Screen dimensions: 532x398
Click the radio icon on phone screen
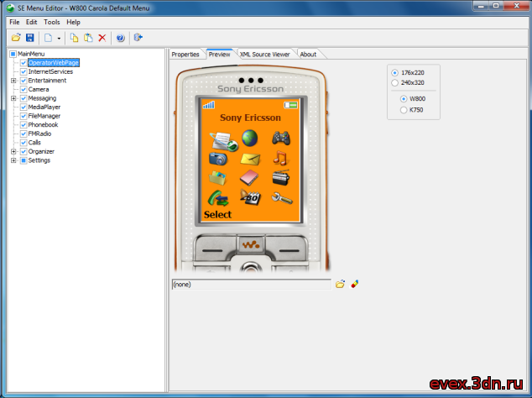click(x=281, y=178)
